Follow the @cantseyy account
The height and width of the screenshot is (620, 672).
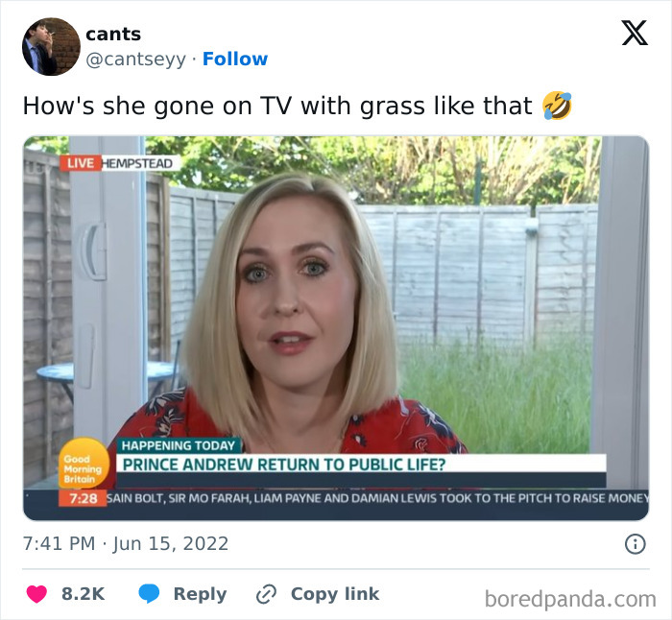click(x=235, y=59)
